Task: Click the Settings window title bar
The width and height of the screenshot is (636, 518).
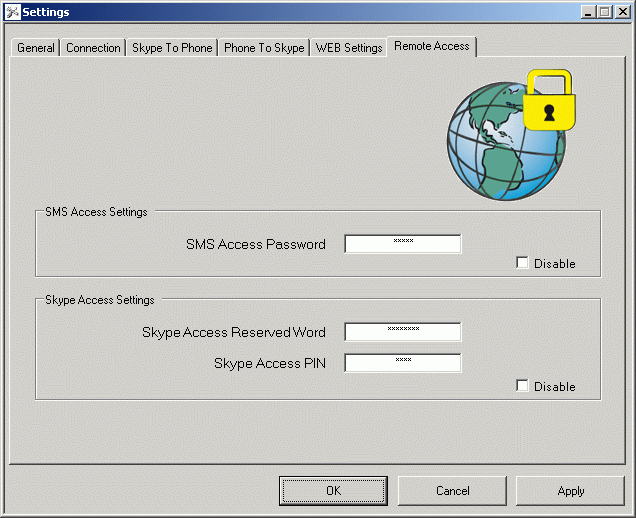Action: [300, 12]
